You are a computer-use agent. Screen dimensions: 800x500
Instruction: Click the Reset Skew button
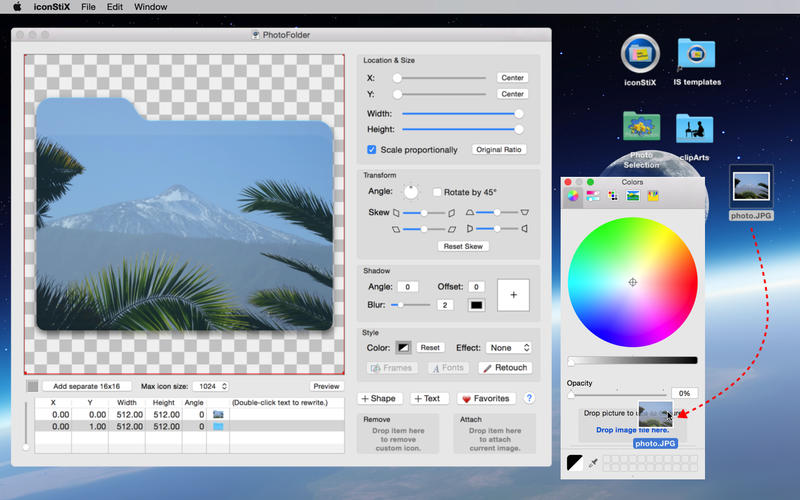coord(463,246)
